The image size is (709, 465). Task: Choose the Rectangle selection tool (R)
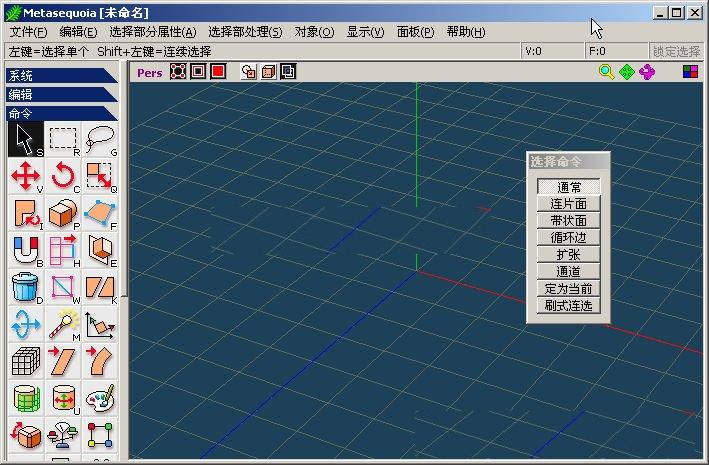pos(63,139)
